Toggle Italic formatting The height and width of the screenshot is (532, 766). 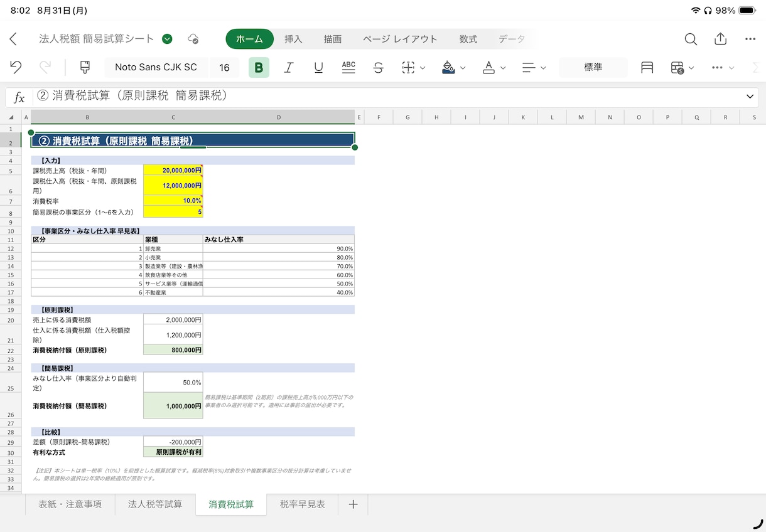point(289,67)
